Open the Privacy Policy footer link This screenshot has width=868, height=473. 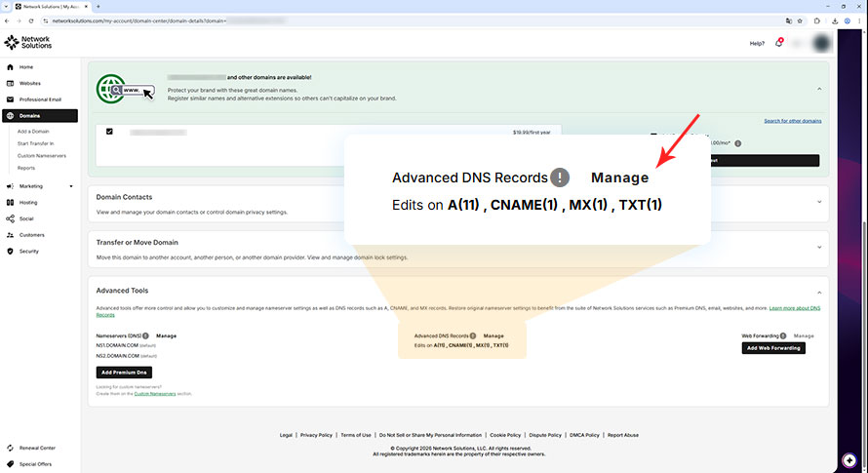click(x=316, y=435)
